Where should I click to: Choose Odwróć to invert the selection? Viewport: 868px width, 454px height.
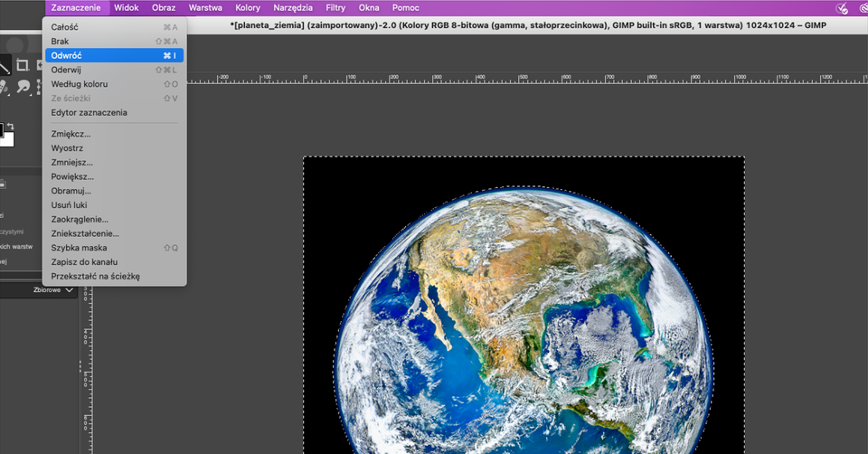click(67, 55)
